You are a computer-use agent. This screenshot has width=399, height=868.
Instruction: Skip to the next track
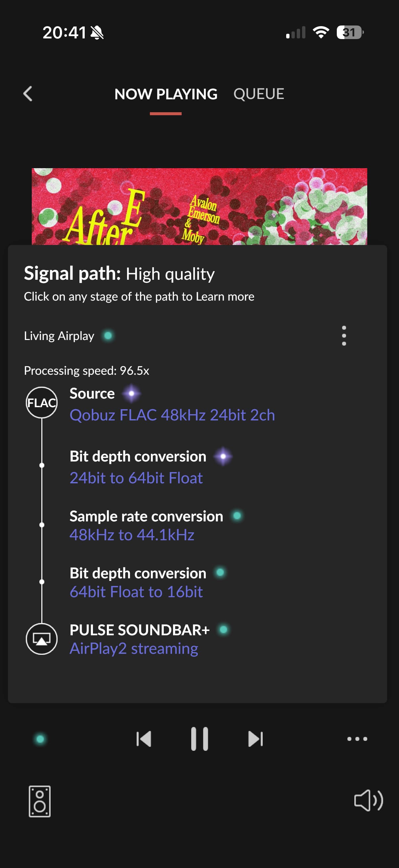pyautogui.click(x=255, y=739)
